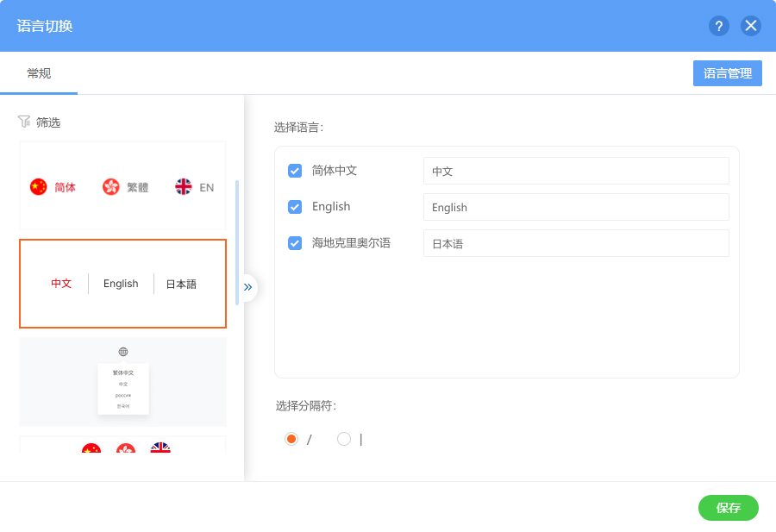
Task: Click the filter funnel icon
Action: (x=24, y=122)
